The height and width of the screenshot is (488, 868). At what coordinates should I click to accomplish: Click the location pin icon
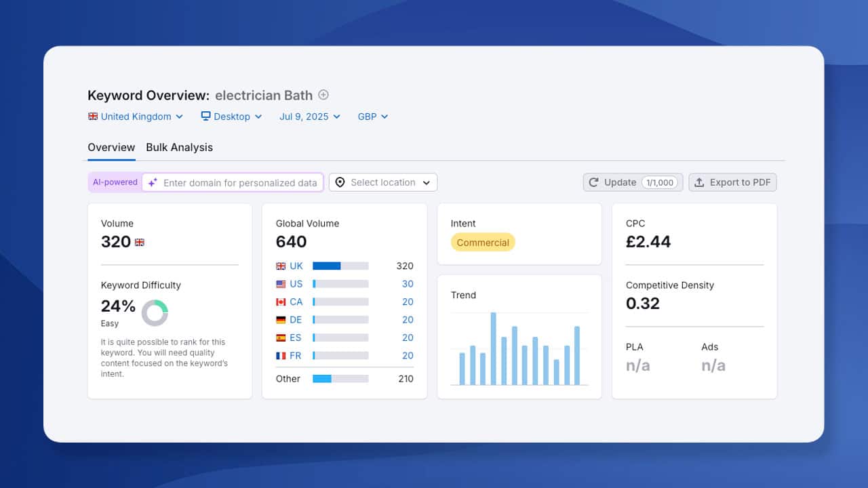(340, 182)
